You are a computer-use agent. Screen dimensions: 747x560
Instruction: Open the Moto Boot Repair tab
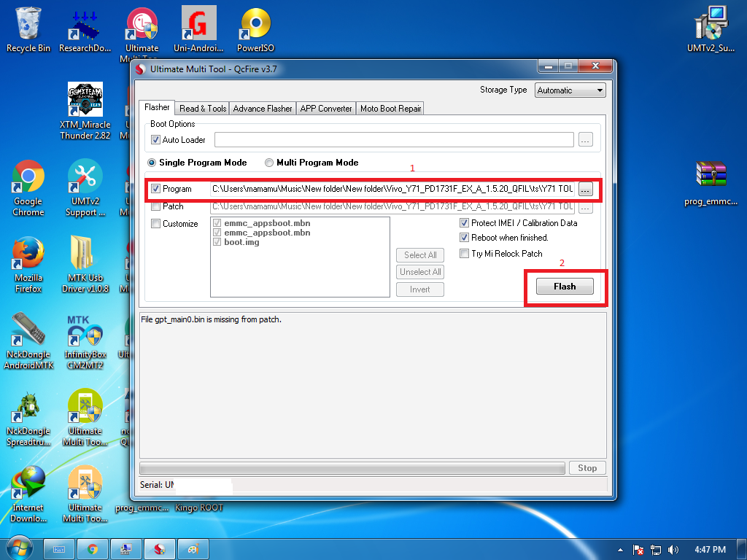click(x=391, y=109)
